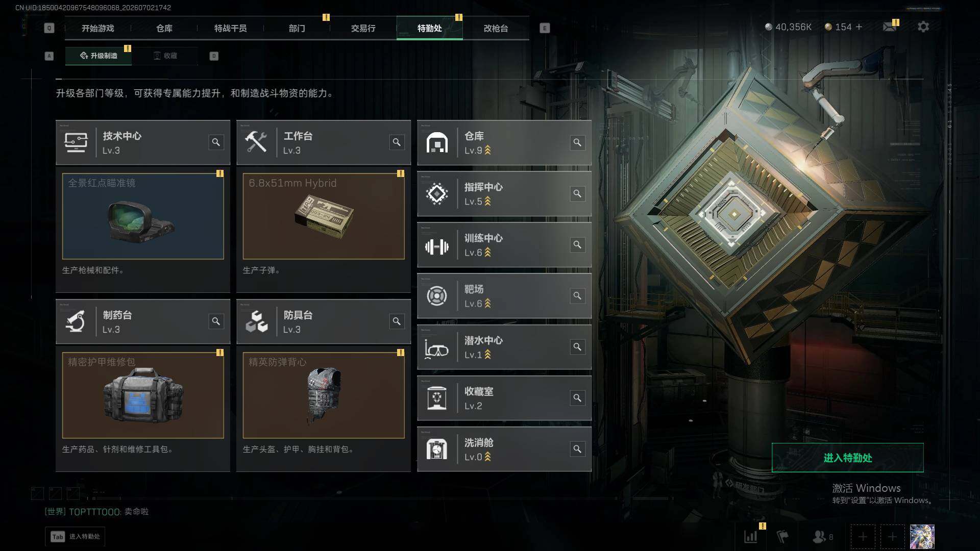Switch to the 改枪台 tab
The image size is (980, 551).
496,28
